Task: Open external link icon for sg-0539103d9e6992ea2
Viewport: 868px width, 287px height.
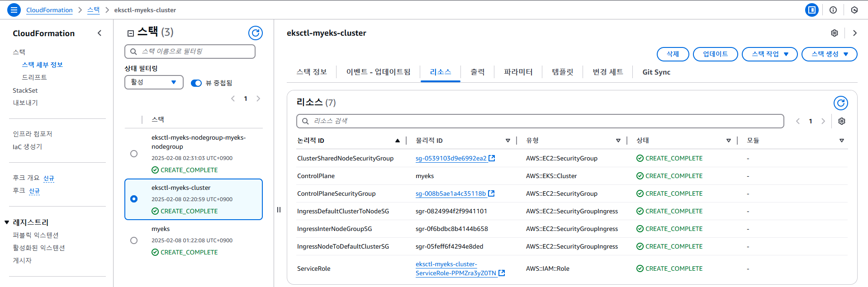Action: pyautogui.click(x=492, y=158)
